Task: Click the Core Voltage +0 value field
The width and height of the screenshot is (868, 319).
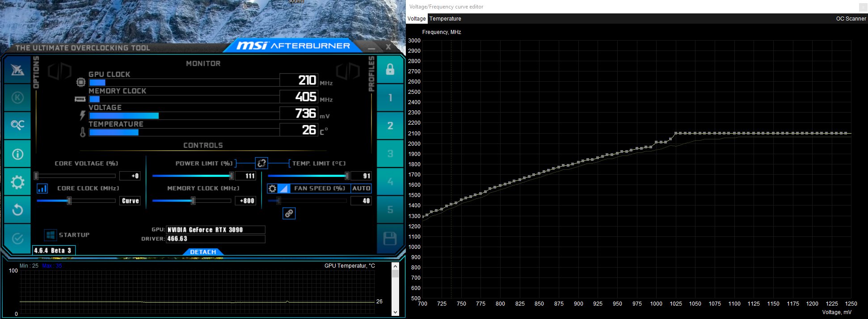Action: pyautogui.click(x=130, y=176)
